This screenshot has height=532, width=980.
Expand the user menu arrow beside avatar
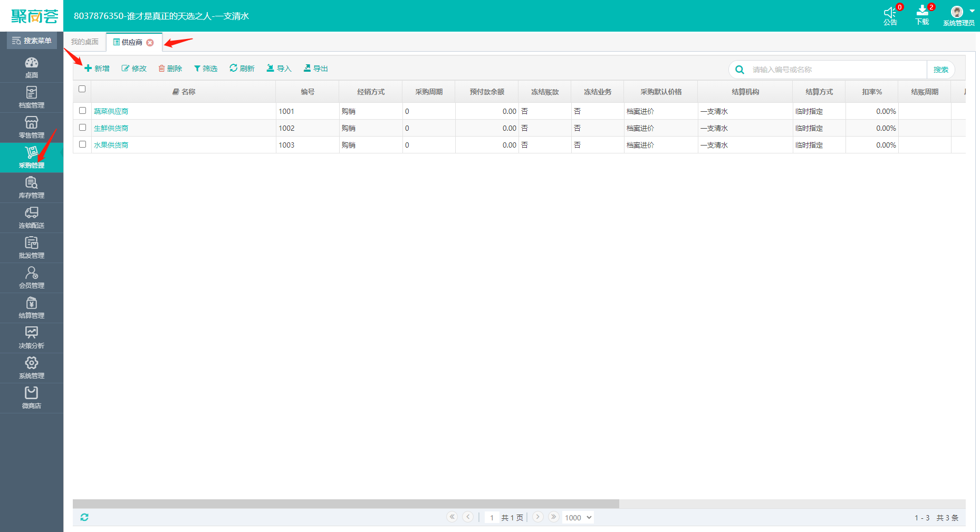coord(972,11)
